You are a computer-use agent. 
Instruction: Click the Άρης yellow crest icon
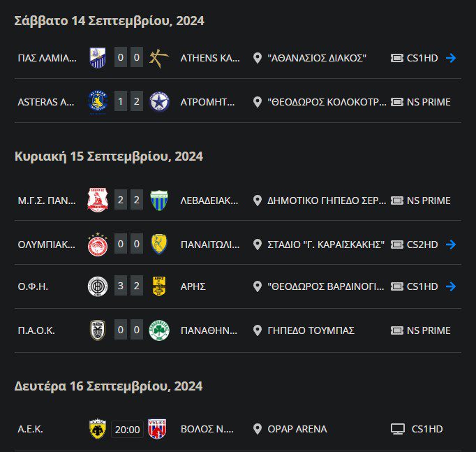pyautogui.click(x=158, y=286)
